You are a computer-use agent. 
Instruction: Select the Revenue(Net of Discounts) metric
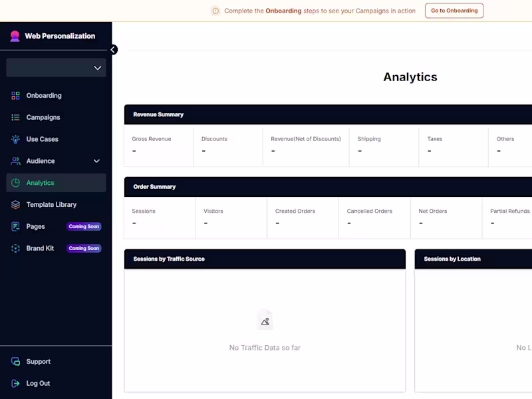(306, 146)
